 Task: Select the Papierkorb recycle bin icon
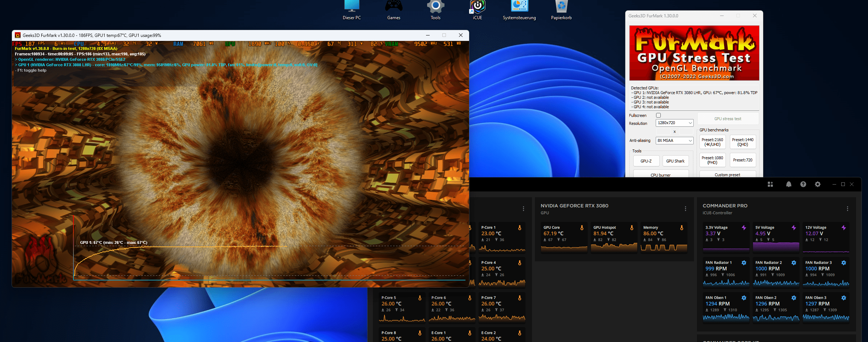[x=561, y=10]
